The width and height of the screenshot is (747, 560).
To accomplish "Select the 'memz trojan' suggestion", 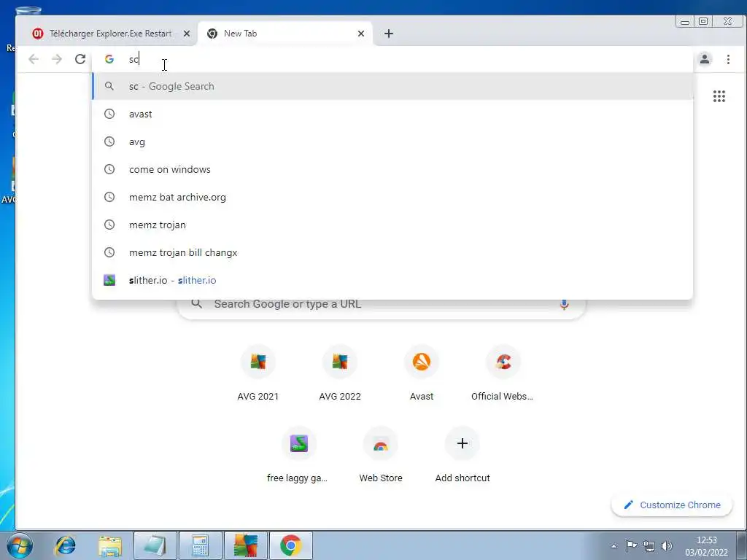I will coord(392,225).
